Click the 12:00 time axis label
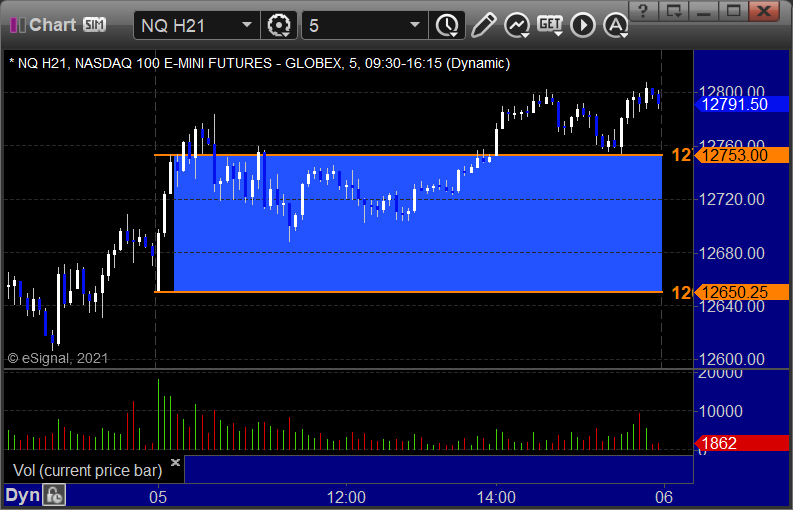Viewport: 793px width, 510px height. point(346,497)
